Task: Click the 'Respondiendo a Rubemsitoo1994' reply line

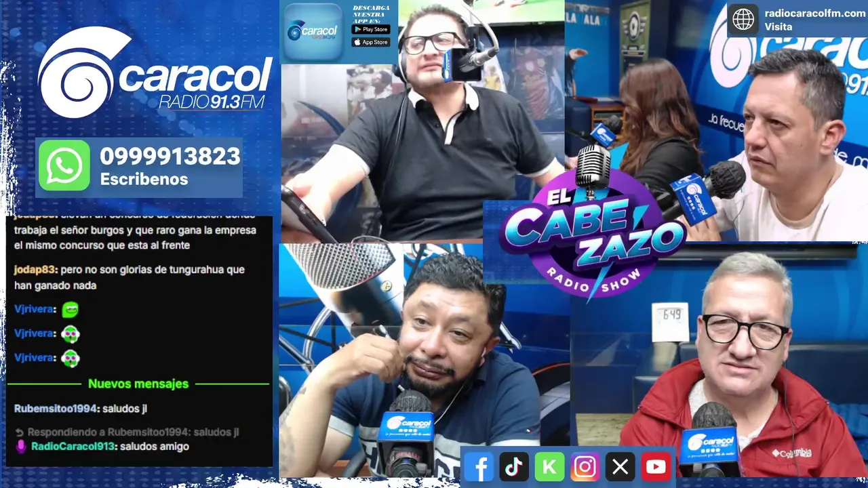Action: click(127, 432)
